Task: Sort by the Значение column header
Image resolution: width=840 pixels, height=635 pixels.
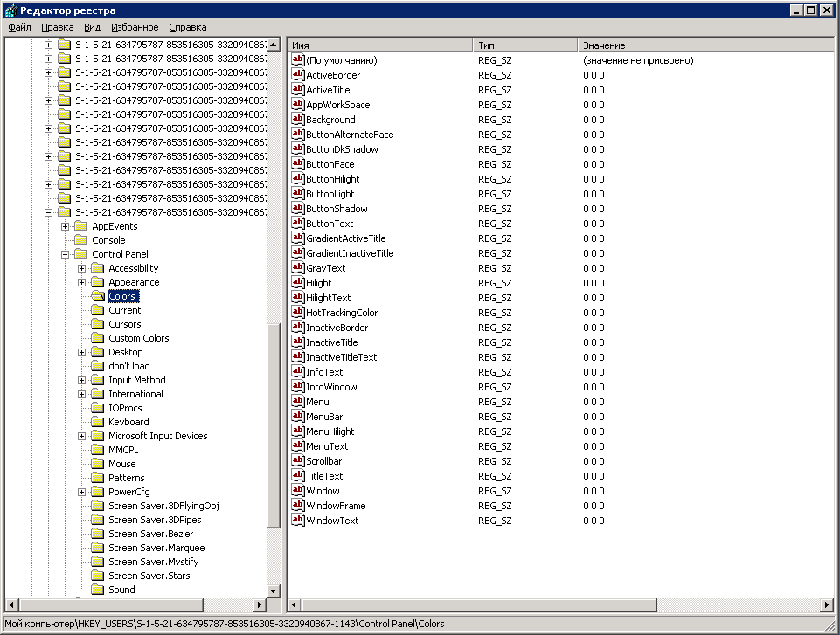Action: pyautogui.click(x=705, y=45)
